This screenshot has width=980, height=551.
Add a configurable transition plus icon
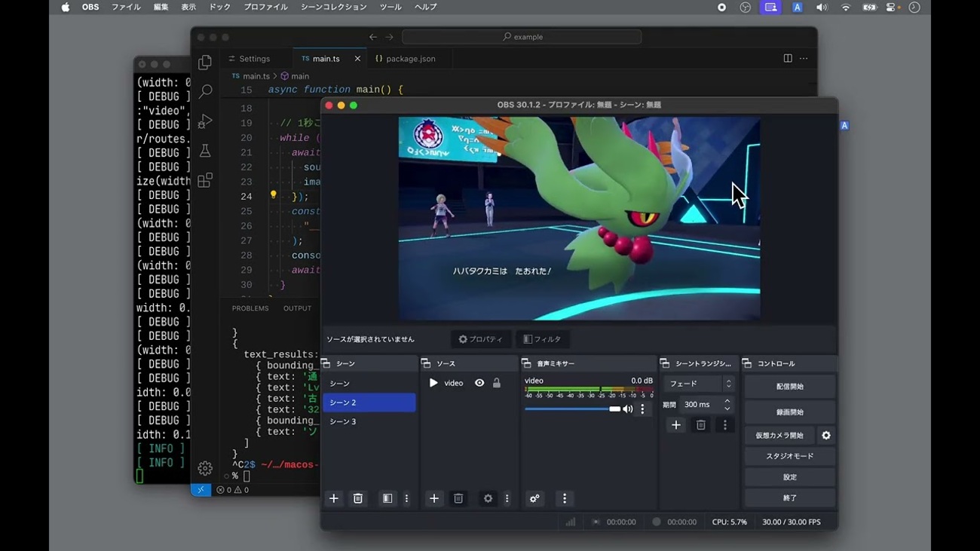676,425
